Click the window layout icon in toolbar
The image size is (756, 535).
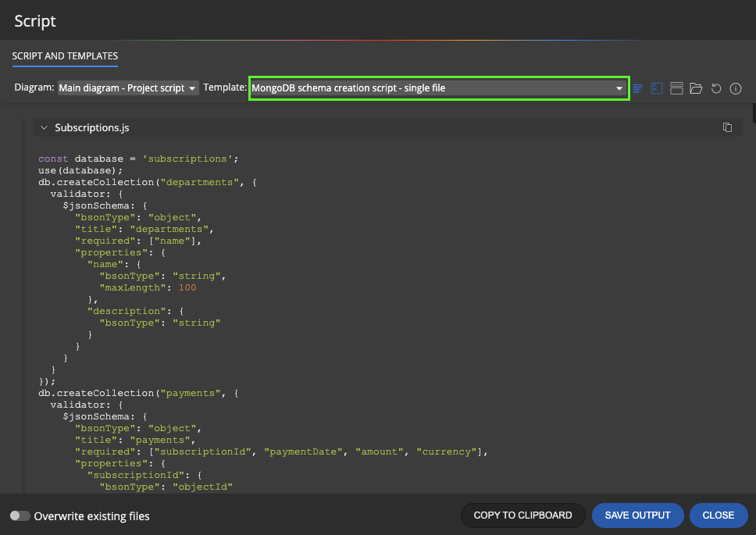coord(676,88)
